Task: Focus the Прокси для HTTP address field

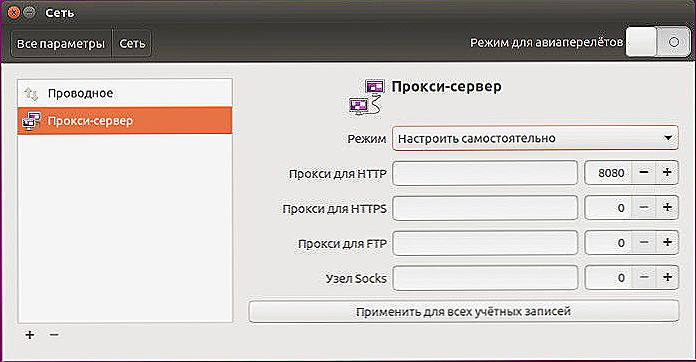Action: (x=485, y=173)
